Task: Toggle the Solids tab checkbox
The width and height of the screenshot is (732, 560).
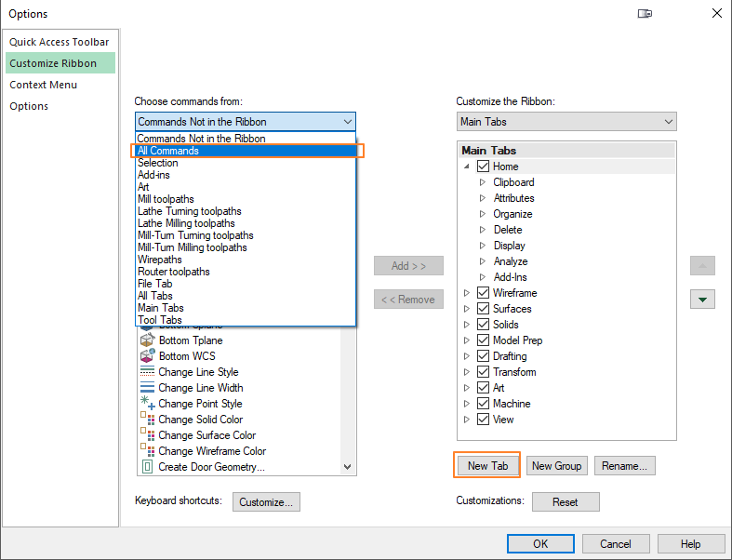Action: coord(483,324)
